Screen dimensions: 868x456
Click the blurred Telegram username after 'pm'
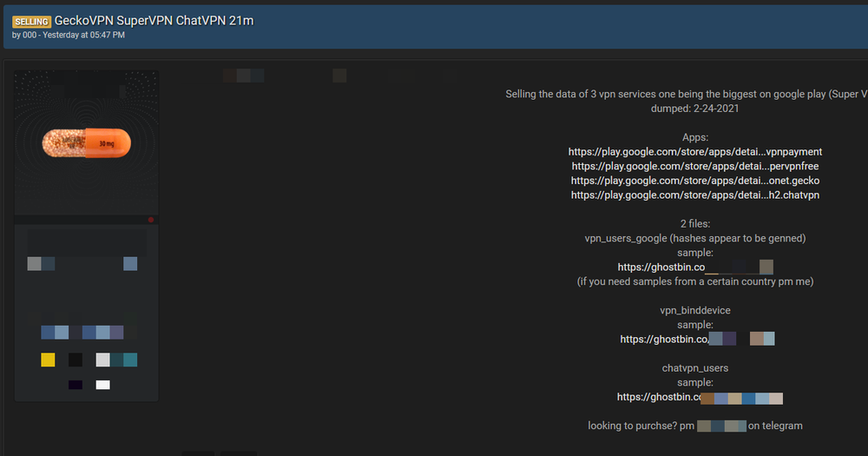coord(721,426)
